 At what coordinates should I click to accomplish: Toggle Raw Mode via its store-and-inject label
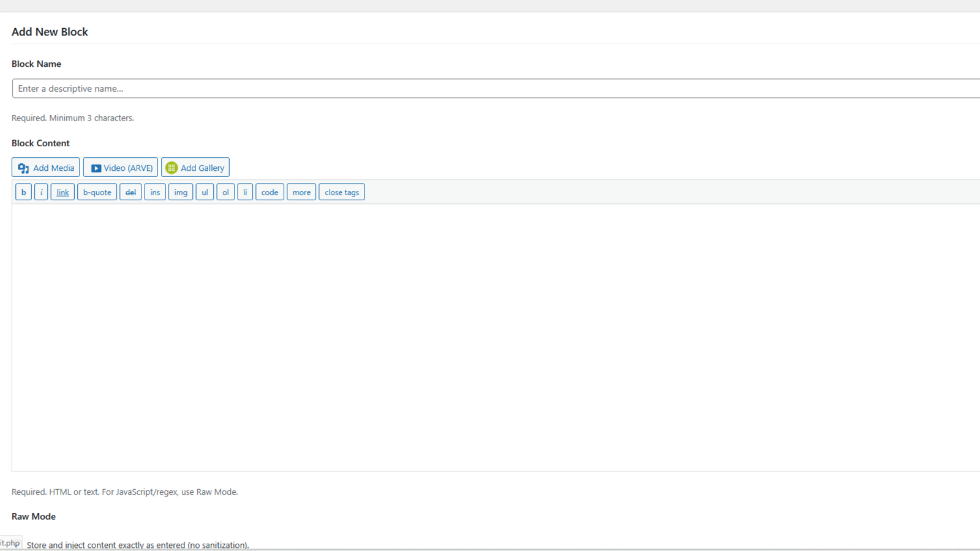[x=138, y=545]
